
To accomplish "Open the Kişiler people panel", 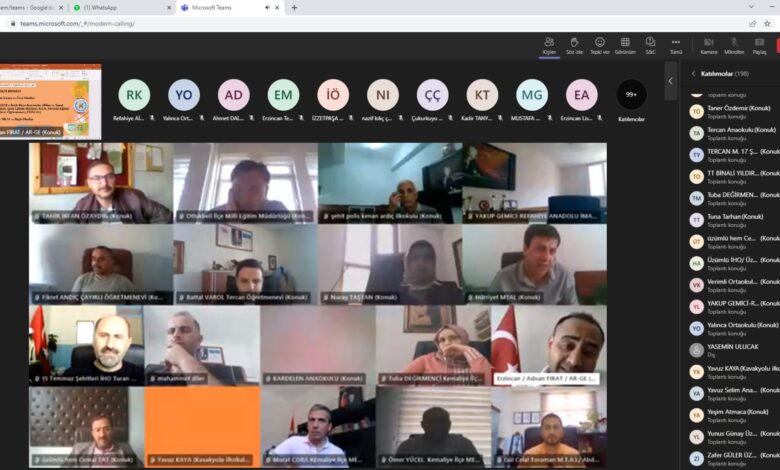I will [549, 44].
